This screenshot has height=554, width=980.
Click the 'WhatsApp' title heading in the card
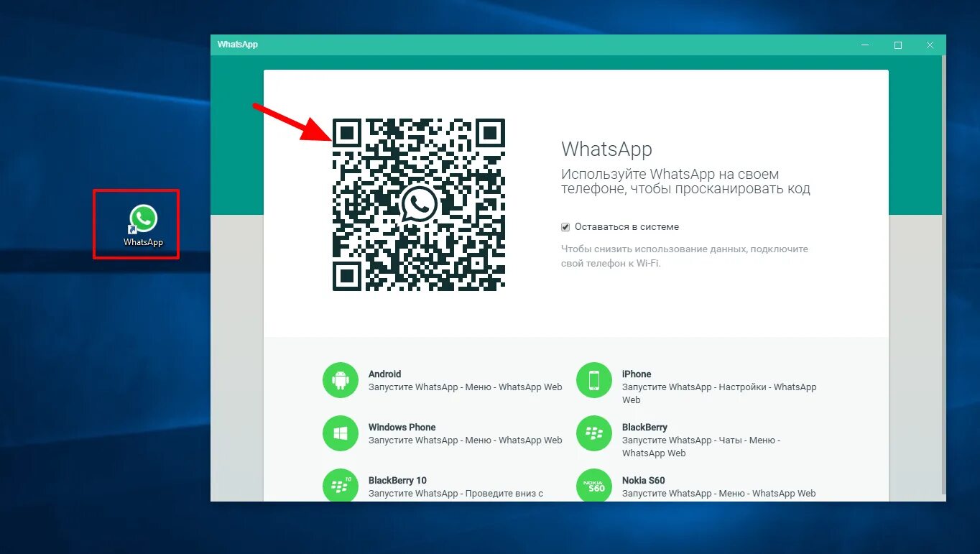click(606, 149)
